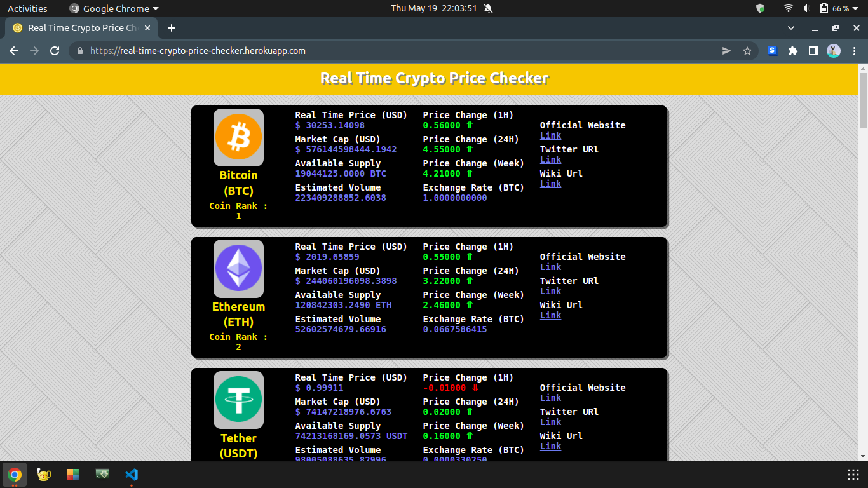Image resolution: width=868 pixels, height=488 pixels.
Task: Click Ethereum market cap $ 244060196098.3898
Action: pos(346,281)
